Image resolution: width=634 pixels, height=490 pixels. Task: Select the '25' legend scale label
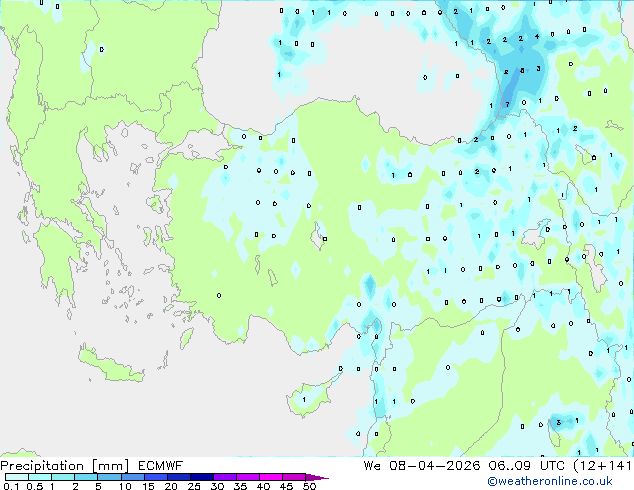point(194,486)
